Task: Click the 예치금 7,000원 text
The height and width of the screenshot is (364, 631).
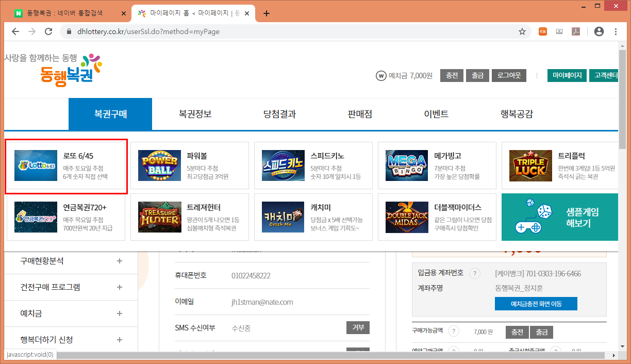Action: (410, 76)
